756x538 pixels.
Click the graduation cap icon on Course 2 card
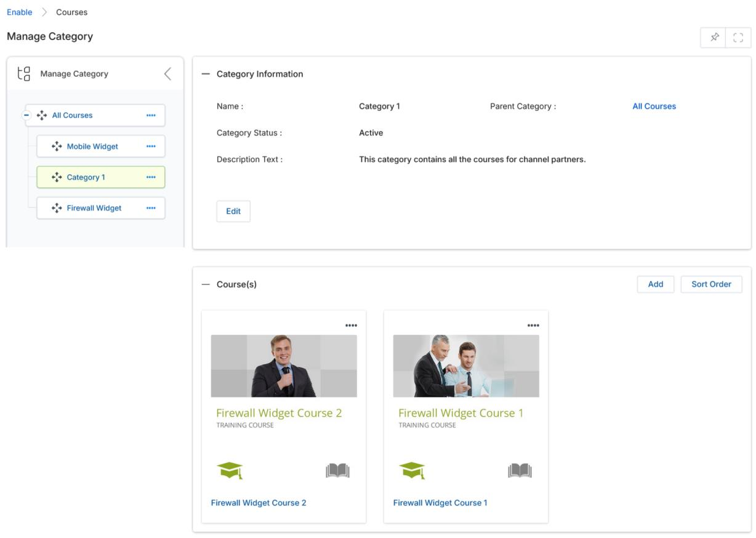tap(230, 471)
